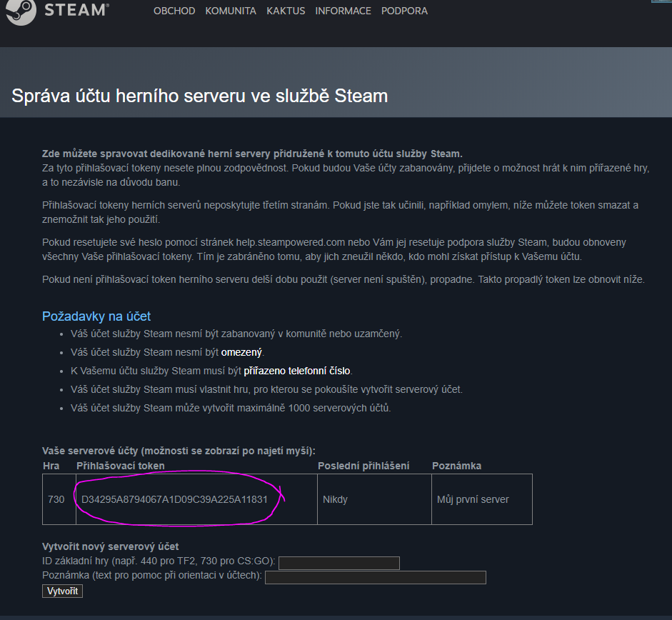The image size is (672, 620).
Task: Click the Vytvořit button
Action: tap(63, 591)
